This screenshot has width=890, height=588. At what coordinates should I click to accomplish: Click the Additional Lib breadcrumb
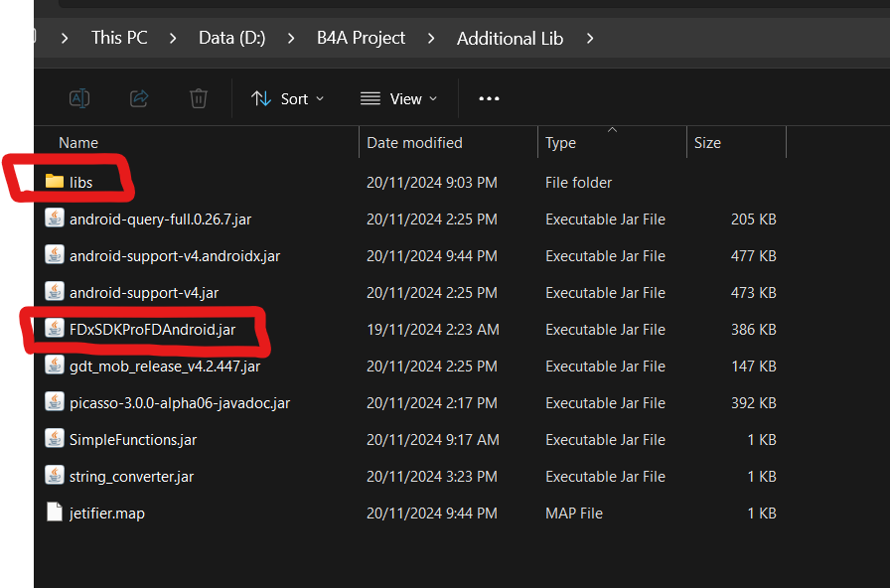coord(510,38)
